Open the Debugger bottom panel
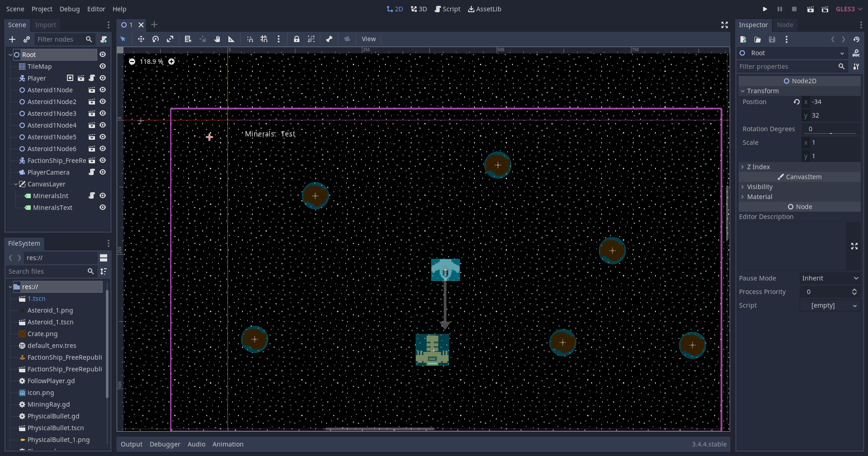 (x=165, y=444)
